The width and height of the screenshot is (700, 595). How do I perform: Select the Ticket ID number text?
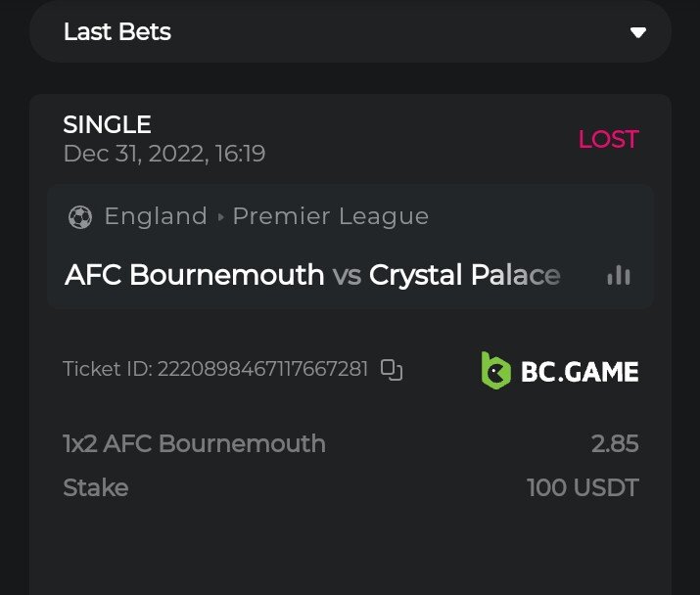coord(262,369)
